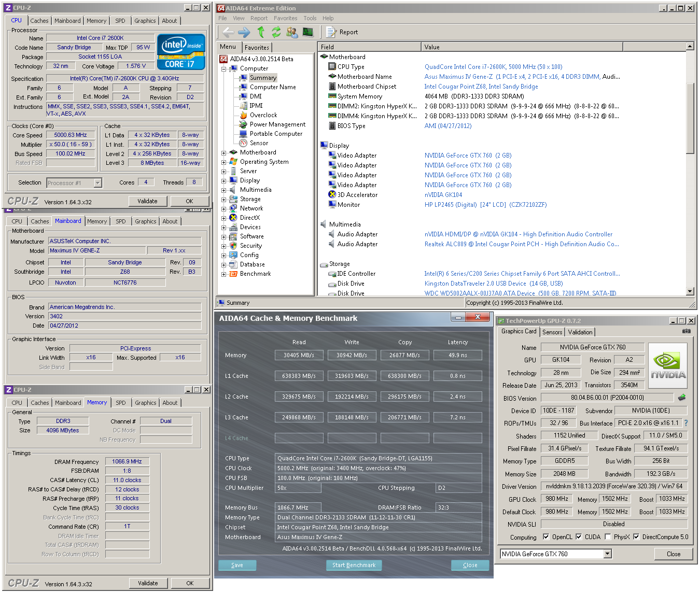
Task: Click Start Benchmark button
Action: point(354,565)
